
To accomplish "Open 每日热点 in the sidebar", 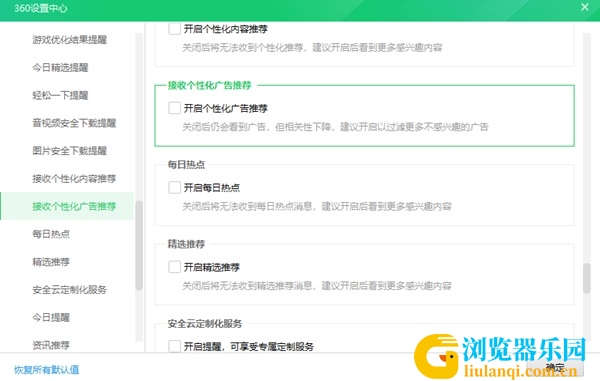I will click(x=51, y=234).
